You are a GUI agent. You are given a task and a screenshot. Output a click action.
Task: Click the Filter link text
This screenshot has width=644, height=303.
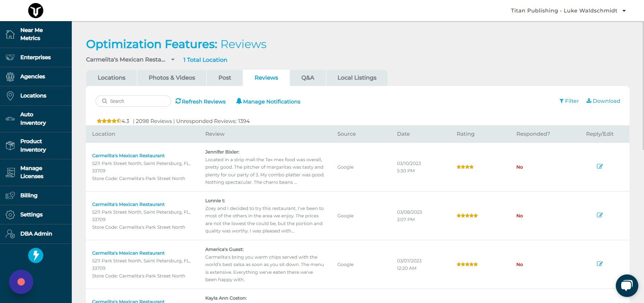[x=572, y=101]
